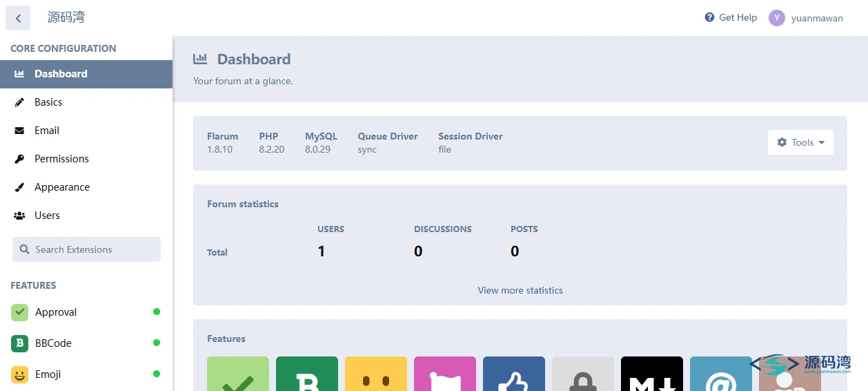The width and height of the screenshot is (868, 391).
Task: Click the green status dot for Emoji
Action: point(157,374)
